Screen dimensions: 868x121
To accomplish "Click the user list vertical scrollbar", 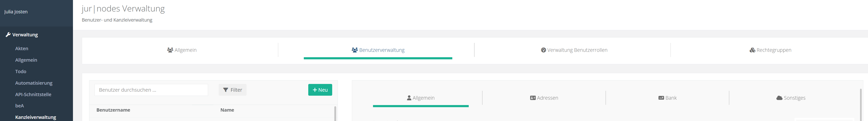I will pos(335,113).
